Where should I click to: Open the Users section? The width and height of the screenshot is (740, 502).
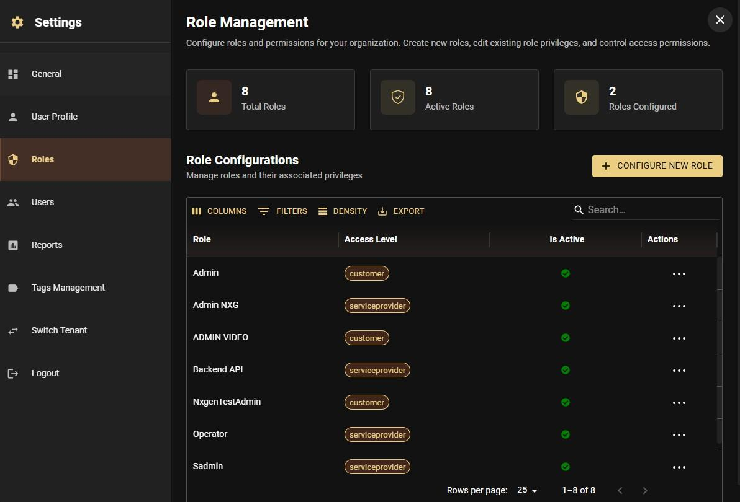(85, 202)
